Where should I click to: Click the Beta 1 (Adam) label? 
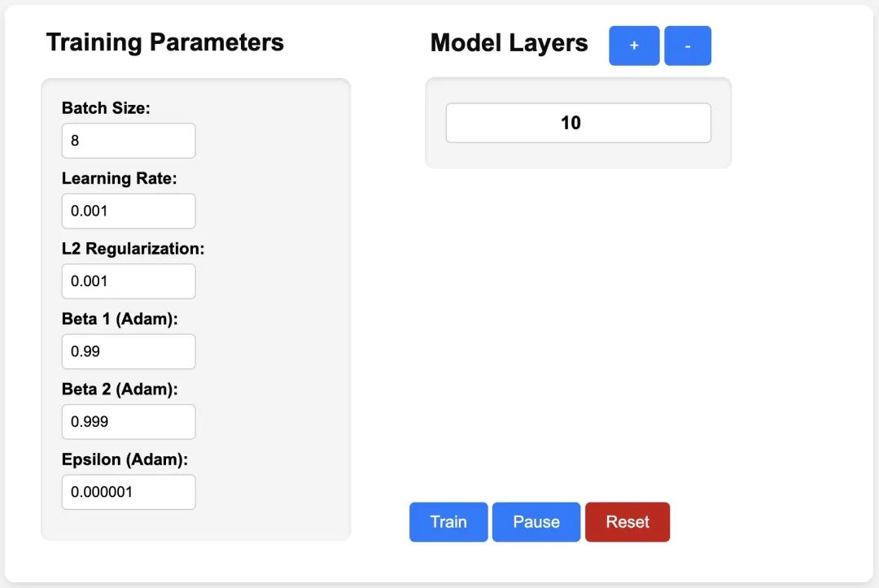[120, 319]
